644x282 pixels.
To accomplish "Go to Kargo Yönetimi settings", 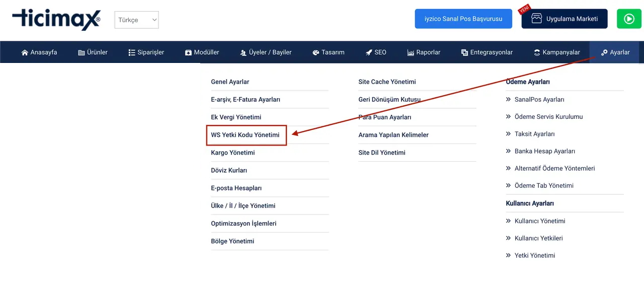I will click(x=233, y=153).
